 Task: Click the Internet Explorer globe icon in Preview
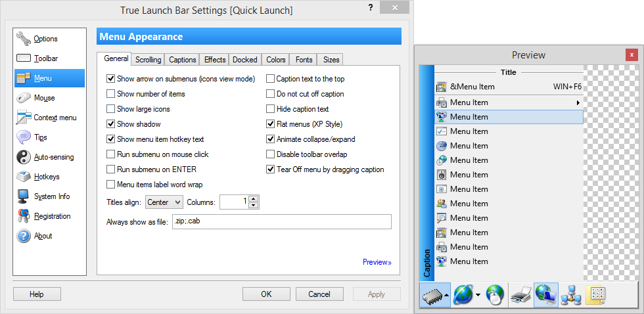coord(463,295)
